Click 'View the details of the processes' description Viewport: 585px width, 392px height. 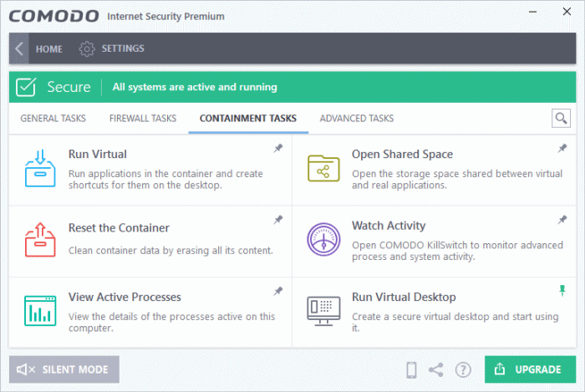click(x=171, y=322)
